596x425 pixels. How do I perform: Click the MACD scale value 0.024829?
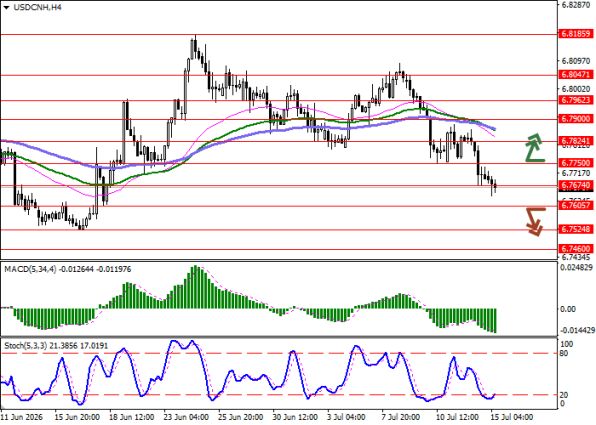click(x=576, y=268)
